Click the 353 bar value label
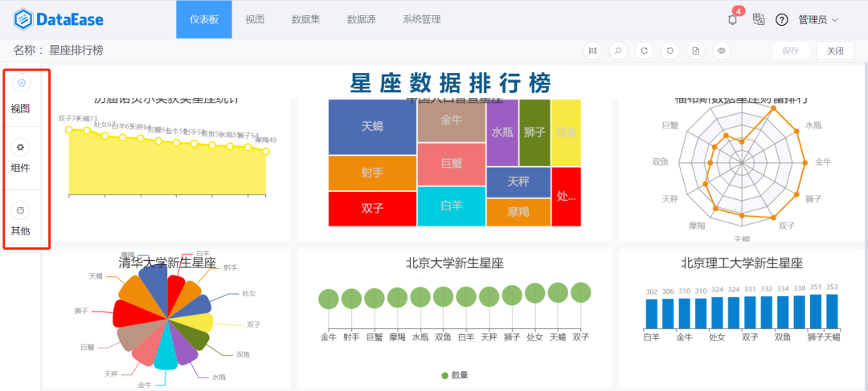868x391 pixels. (832, 287)
